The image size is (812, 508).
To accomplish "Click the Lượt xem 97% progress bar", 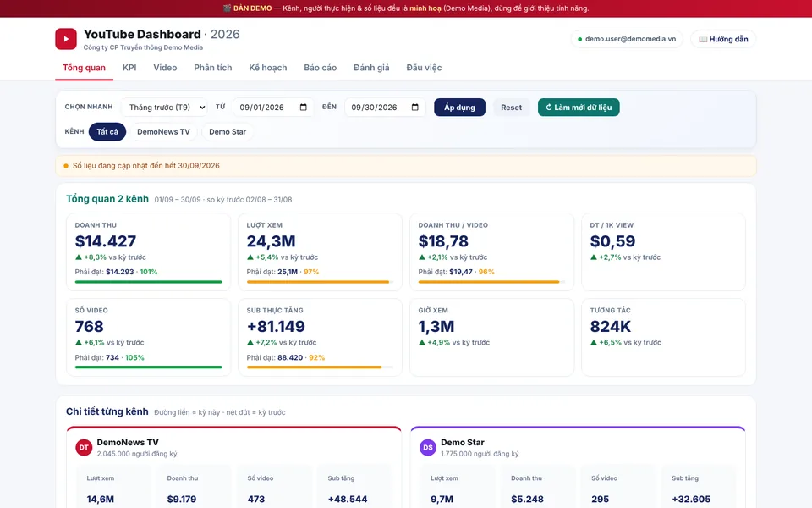I will point(320,282).
